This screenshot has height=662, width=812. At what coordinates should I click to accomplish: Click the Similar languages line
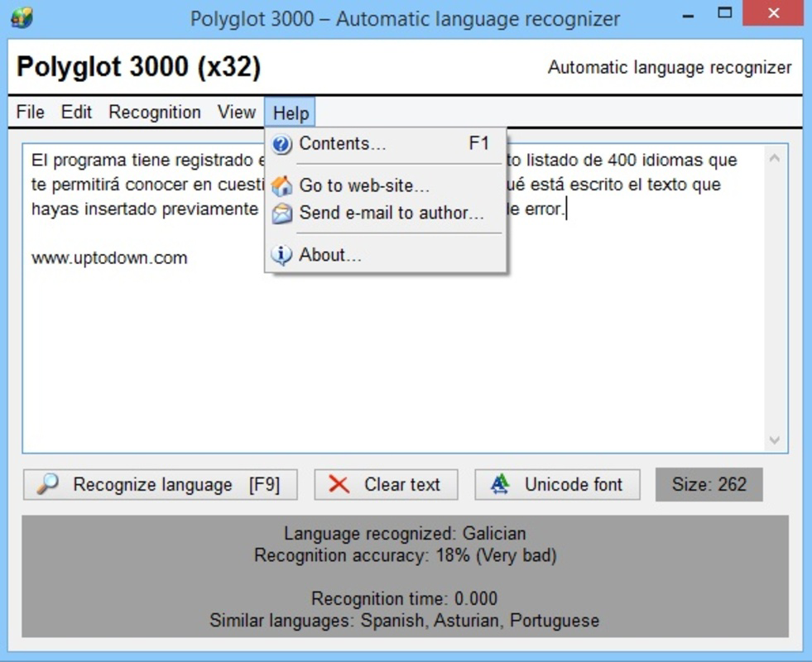click(405, 620)
